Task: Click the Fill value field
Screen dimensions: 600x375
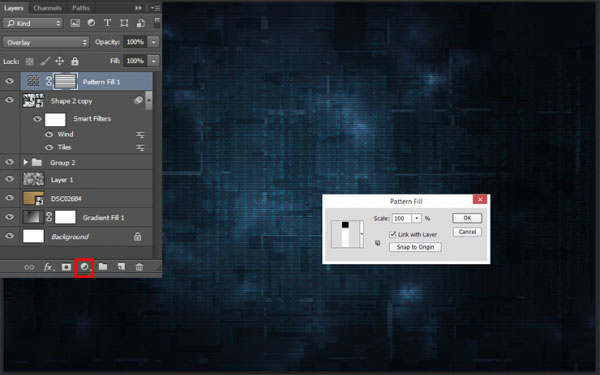Action: coord(135,61)
